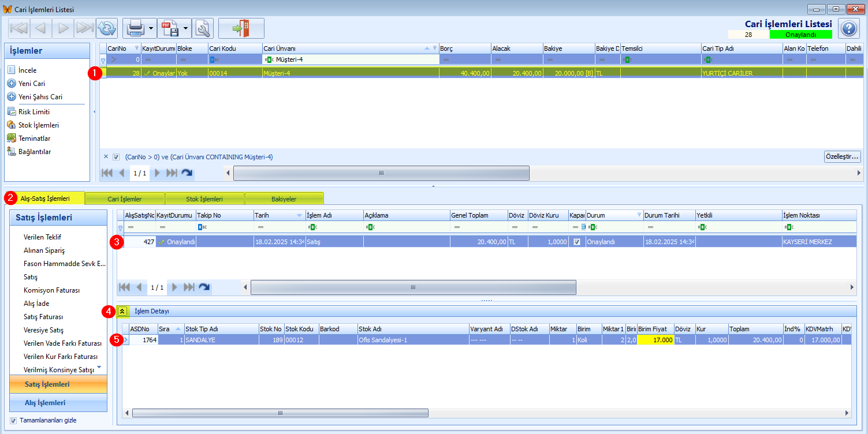Click the Özelleştir button
868x434 pixels.
pos(842,156)
